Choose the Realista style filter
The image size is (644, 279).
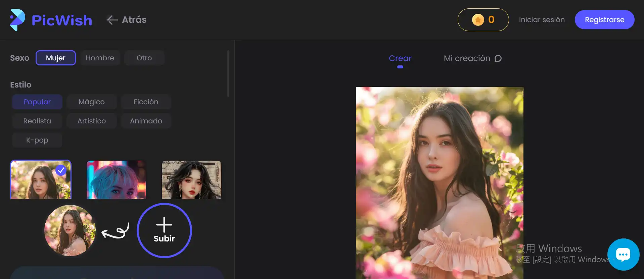(37, 121)
